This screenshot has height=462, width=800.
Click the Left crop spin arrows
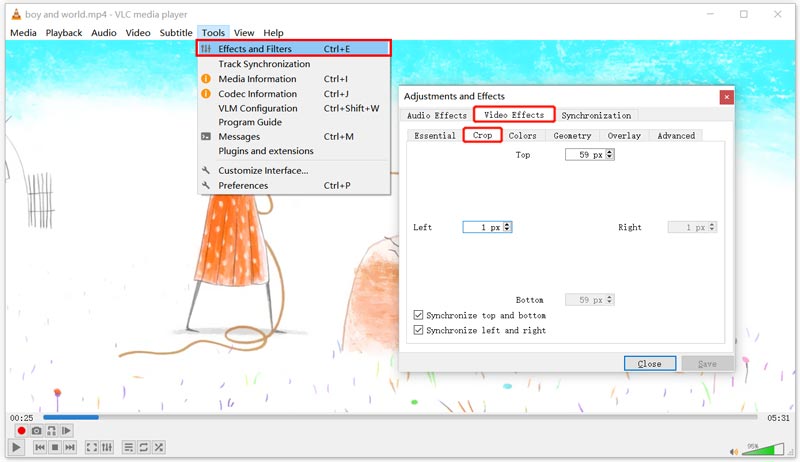507,227
